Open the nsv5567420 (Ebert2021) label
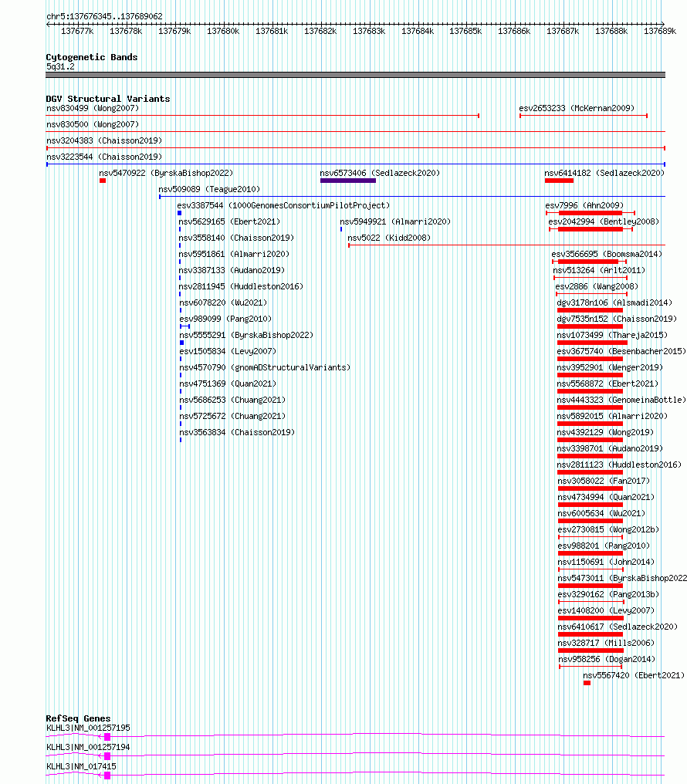Screen dimensions: 687x784 [634, 675]
